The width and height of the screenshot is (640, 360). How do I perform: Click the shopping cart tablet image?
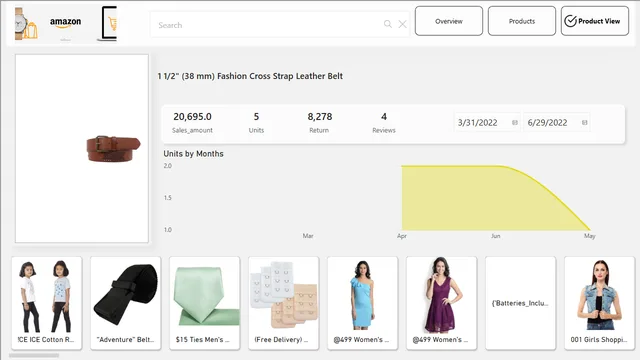pos(107,24)
